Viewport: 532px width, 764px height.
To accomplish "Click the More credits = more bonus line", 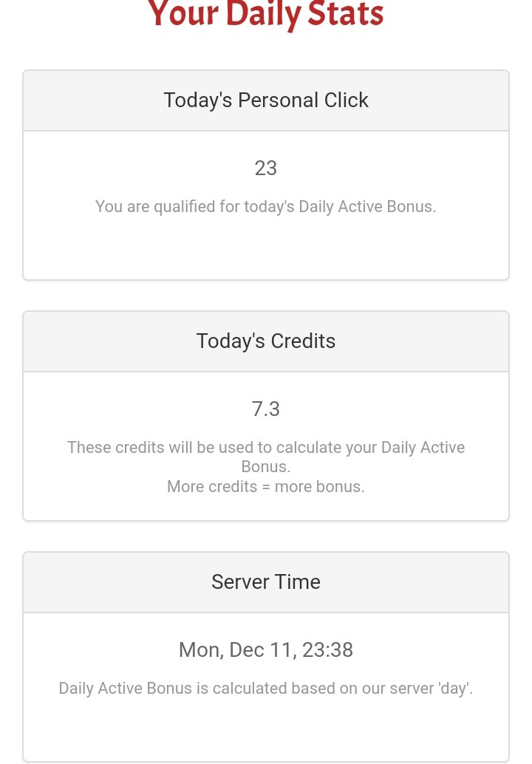I will click(266, 486).
